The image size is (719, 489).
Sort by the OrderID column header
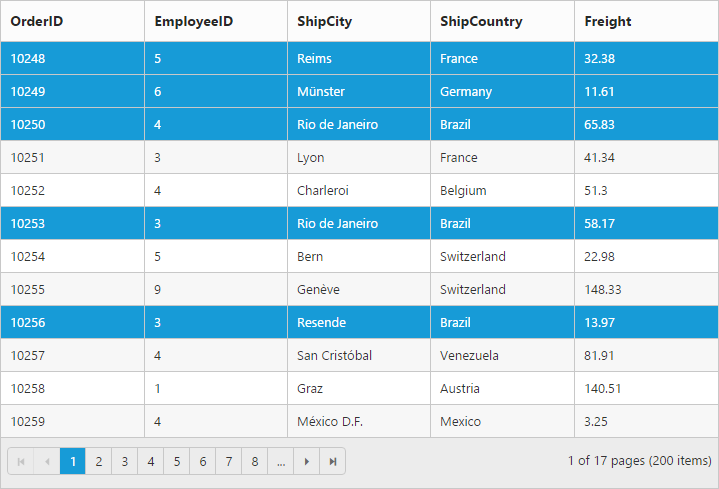37,21
